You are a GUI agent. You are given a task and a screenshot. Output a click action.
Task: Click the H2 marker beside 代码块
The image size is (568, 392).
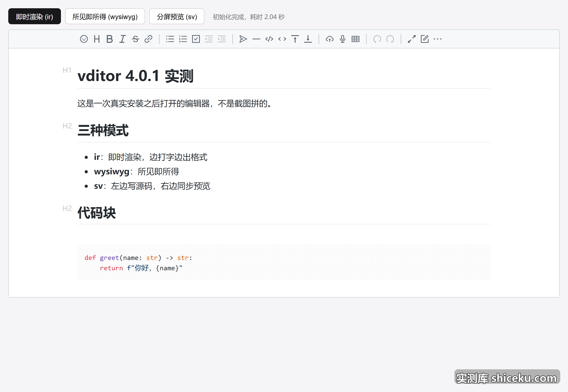tap(67, 208)
